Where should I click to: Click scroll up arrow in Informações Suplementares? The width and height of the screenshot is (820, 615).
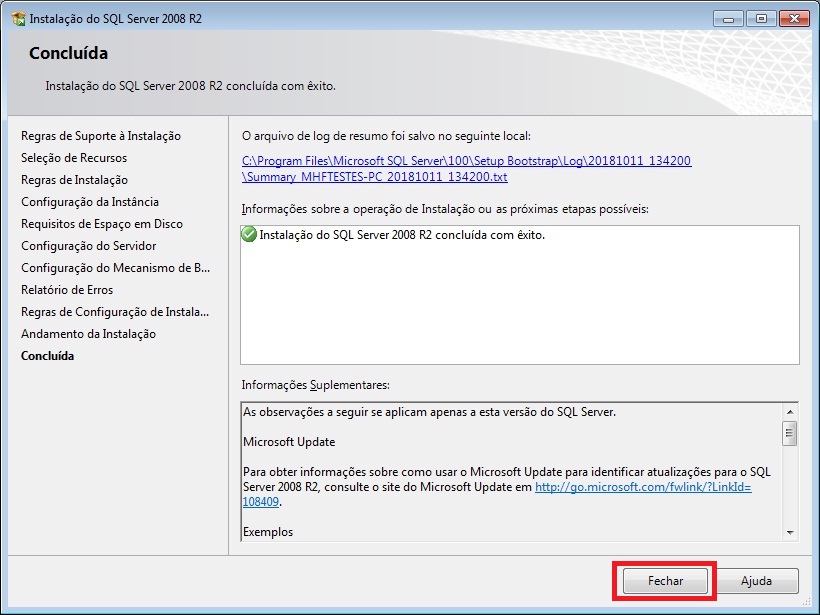point(790,412)
